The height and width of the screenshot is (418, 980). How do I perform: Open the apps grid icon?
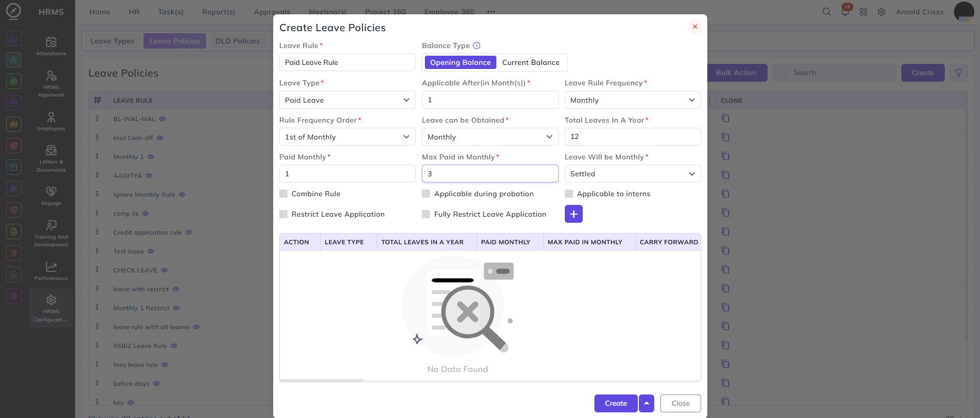click(863, 12)
